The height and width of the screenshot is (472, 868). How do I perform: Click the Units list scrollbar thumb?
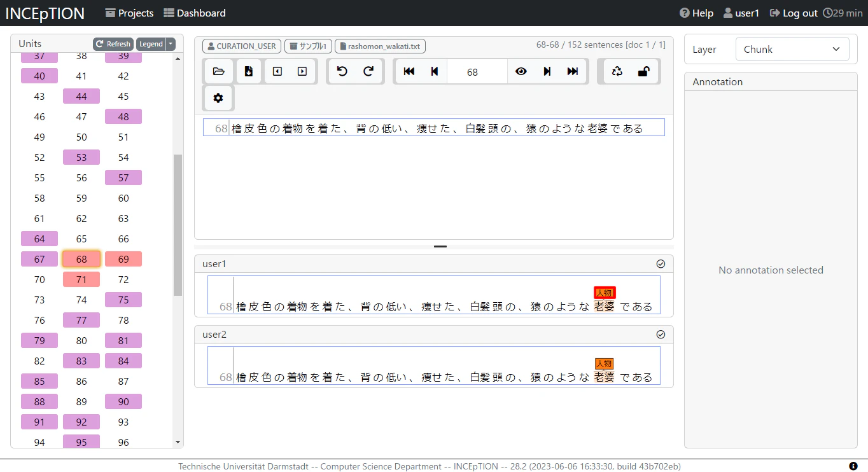tap(178, 225)
